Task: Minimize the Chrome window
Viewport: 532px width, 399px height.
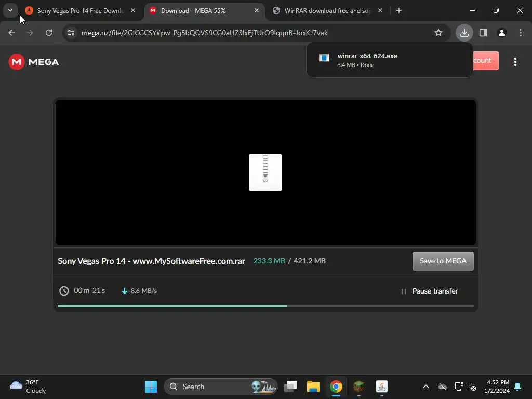Action: [x=472, y=10]
